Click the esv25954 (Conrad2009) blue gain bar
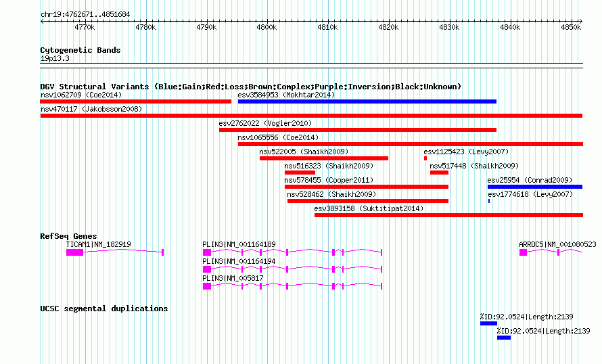 point(535,187)
